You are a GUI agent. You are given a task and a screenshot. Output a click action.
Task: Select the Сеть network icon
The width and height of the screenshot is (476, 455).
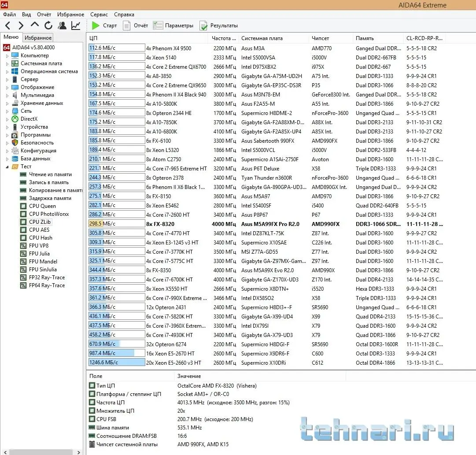tap(15, 111)
